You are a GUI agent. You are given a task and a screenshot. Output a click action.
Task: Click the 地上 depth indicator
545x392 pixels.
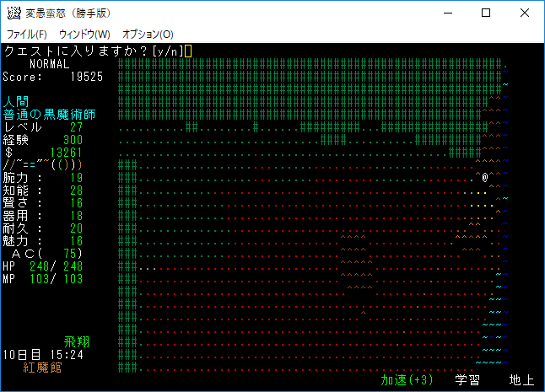pyautogui.click(x=521, y=380)
